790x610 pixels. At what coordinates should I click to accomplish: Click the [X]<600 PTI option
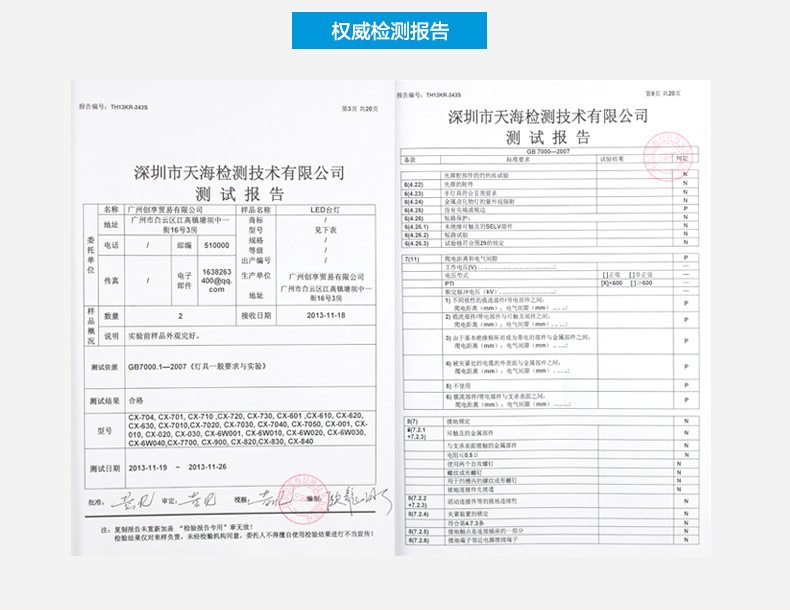pyautogui.click(x=612, y=283)
